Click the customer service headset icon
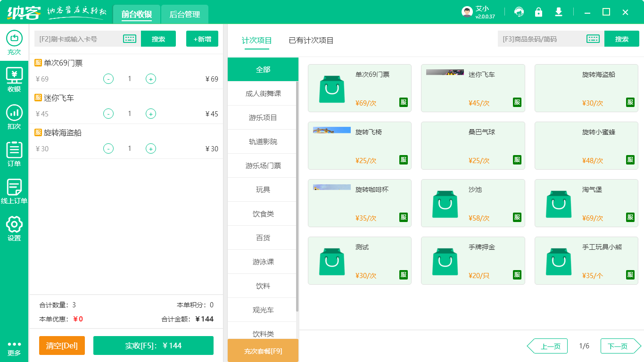 (x=519, y=12)
